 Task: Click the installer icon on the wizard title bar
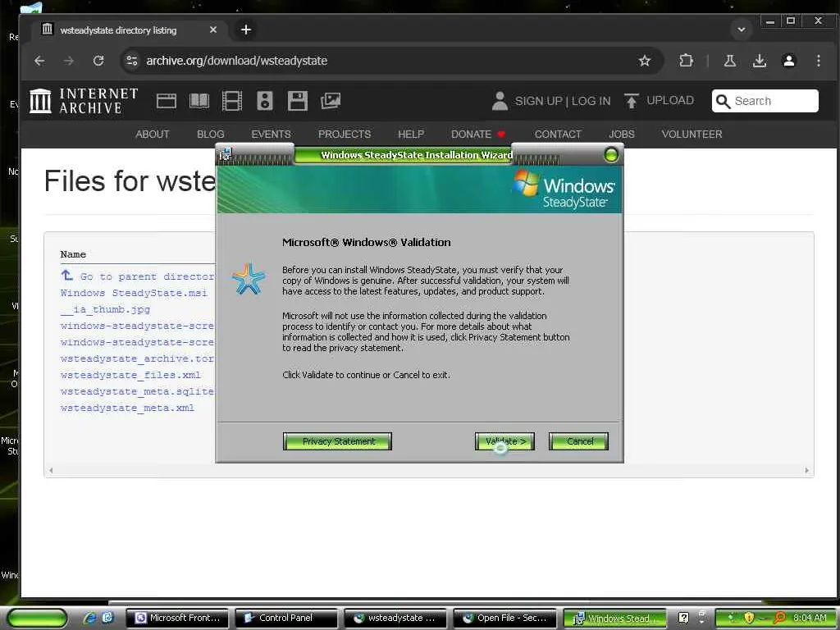[226, 155]
